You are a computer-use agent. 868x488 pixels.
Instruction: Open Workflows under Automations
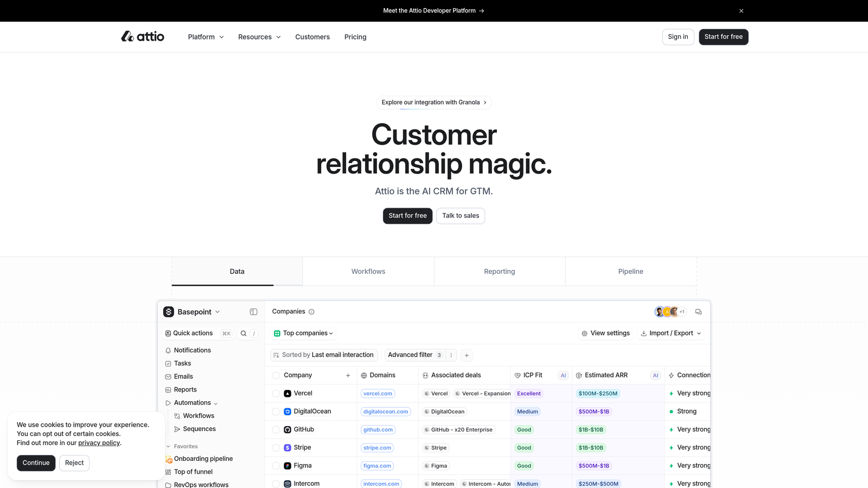(199, 415)
